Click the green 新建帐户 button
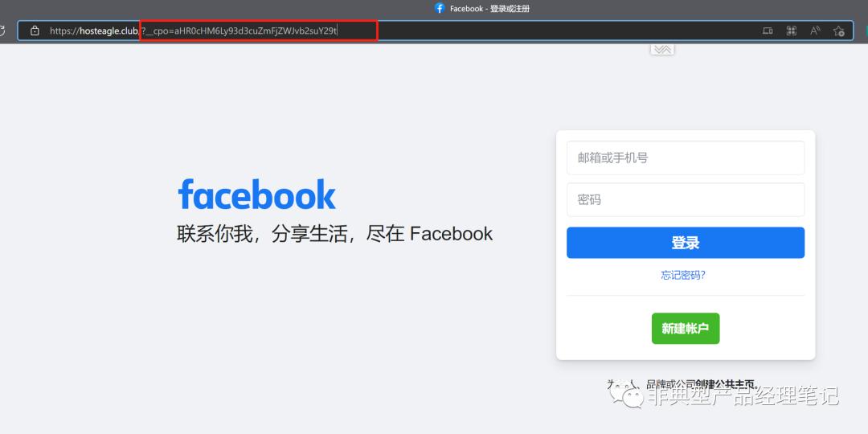This screenshot has height=434, width=868. click(686, 328)
